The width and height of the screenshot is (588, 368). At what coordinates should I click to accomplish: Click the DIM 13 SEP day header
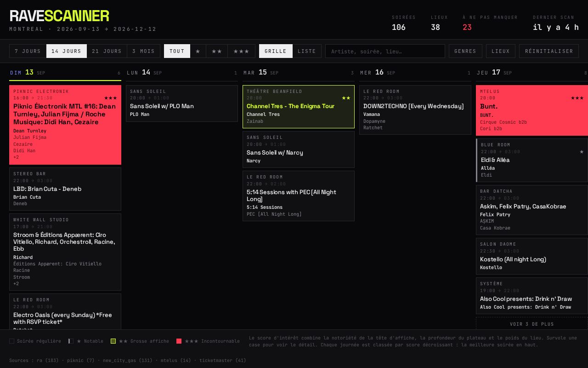point(65,73)
